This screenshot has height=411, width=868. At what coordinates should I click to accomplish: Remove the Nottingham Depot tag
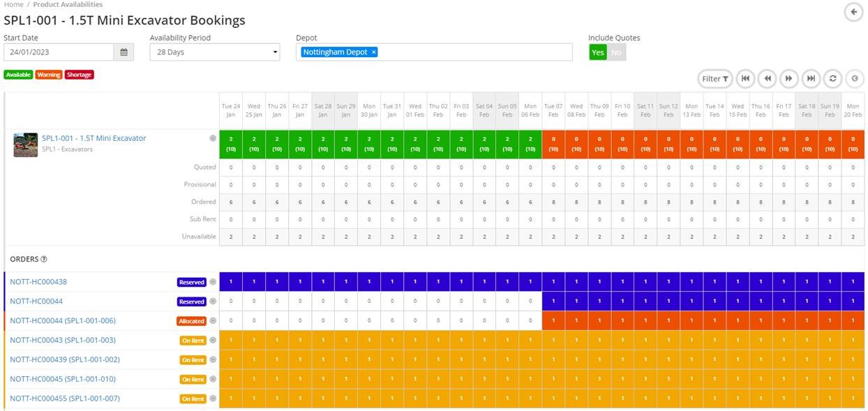point(374,52)
